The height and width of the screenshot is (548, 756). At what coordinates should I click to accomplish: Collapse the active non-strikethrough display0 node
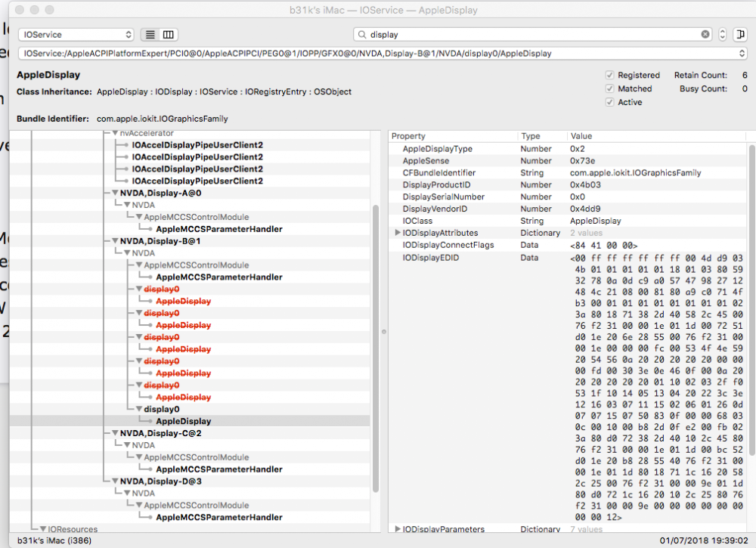(x=139, y=409)
